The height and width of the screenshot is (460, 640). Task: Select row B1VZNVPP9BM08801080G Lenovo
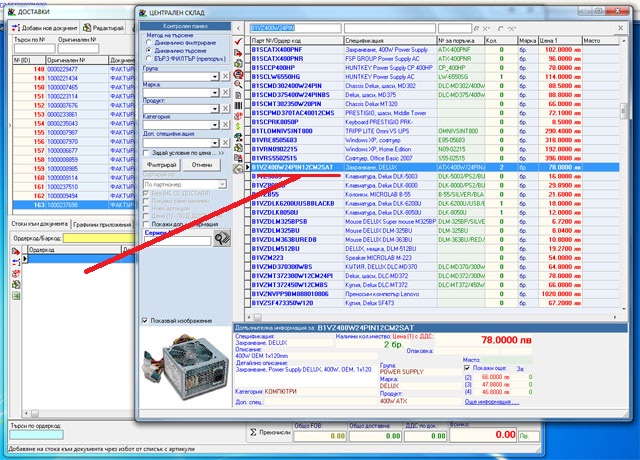(x=434, y=294)
